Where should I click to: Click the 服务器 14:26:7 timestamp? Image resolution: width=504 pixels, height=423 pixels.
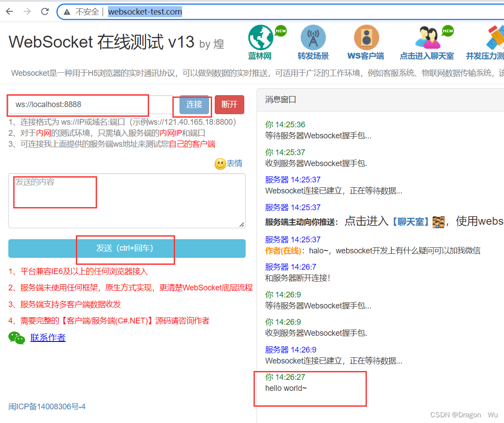point(291,267)
